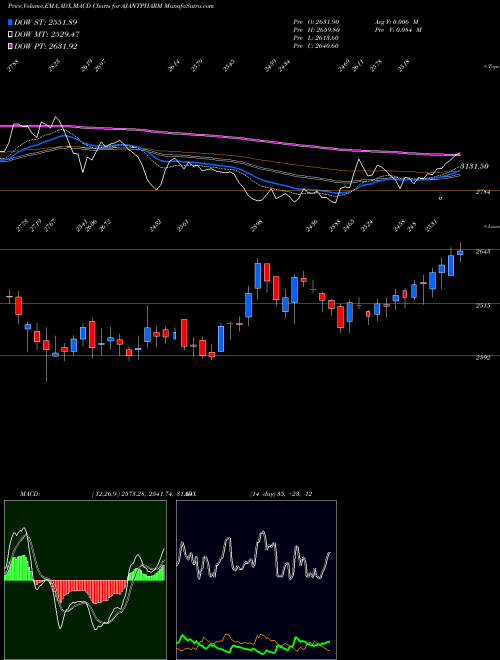
Task: Click the 2784 level label on EMA chart
Action: (x=483, y=192)
